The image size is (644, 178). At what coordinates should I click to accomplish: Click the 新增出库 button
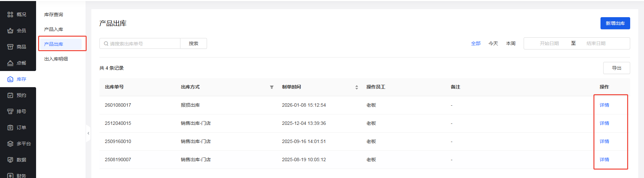click(615, 23)
